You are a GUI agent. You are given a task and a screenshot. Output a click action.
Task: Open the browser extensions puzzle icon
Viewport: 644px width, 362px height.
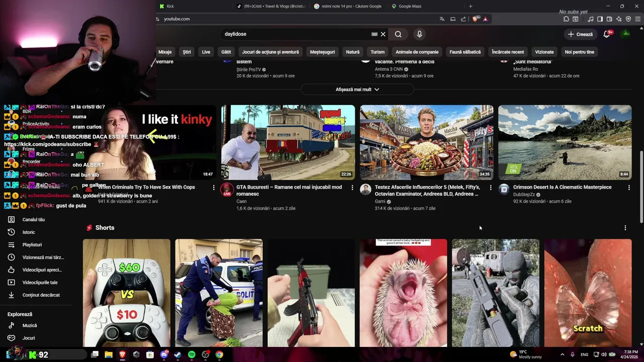point(566,19)
